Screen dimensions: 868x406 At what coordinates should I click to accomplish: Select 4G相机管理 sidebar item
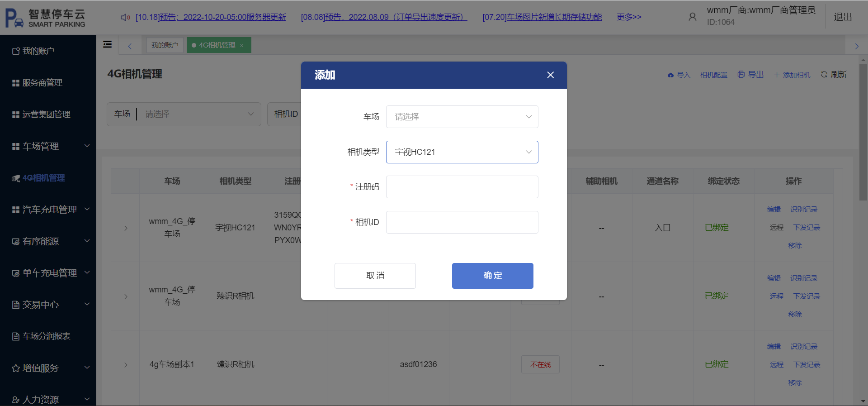coord(48,177)
